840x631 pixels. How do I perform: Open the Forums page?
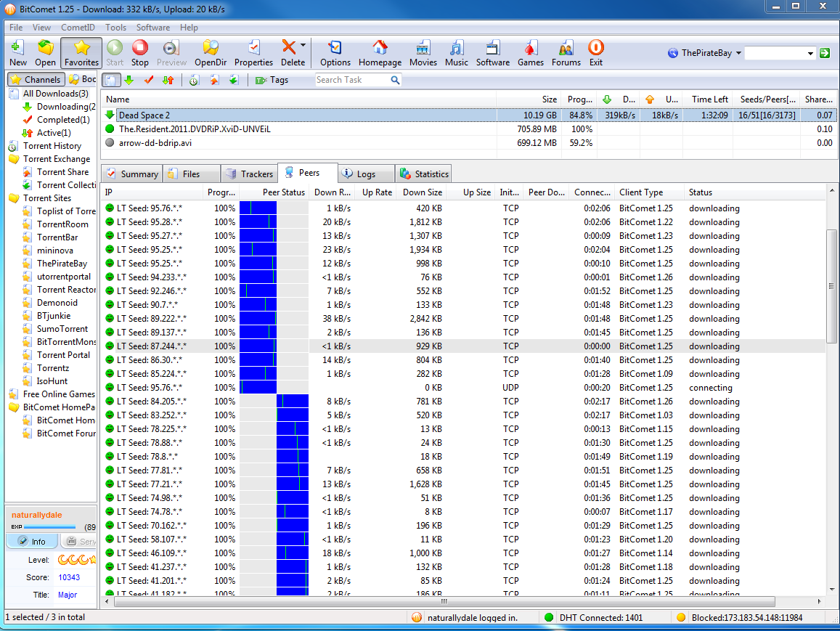point(566,53)
